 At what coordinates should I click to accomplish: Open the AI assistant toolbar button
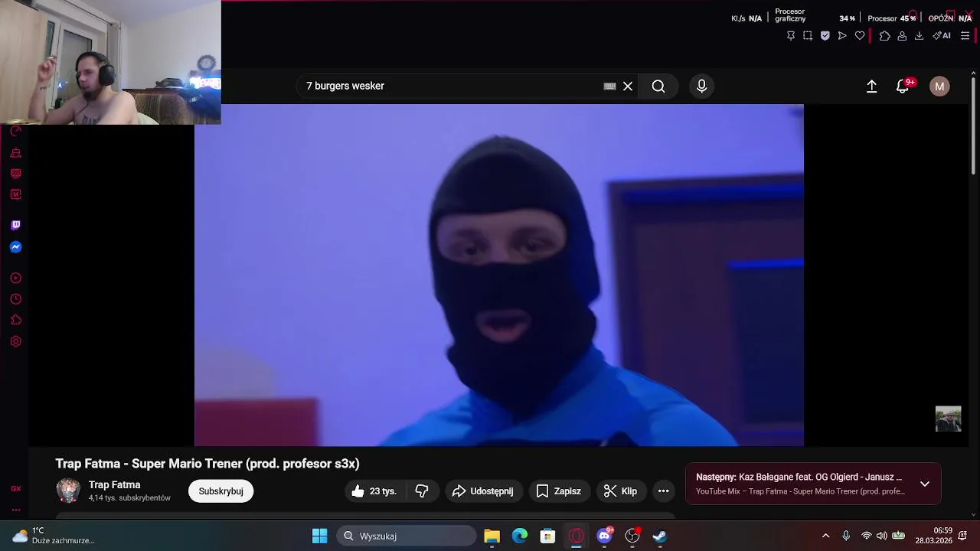click(942, 35)
